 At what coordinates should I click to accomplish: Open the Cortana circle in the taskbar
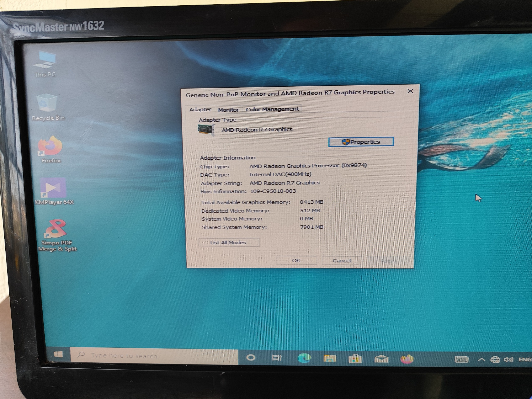[251, 358]
